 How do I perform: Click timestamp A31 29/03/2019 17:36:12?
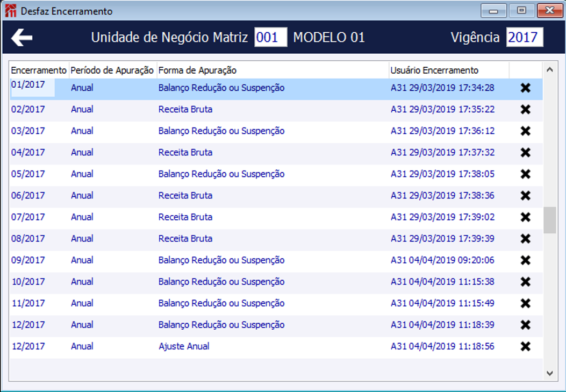pos(442,131)
